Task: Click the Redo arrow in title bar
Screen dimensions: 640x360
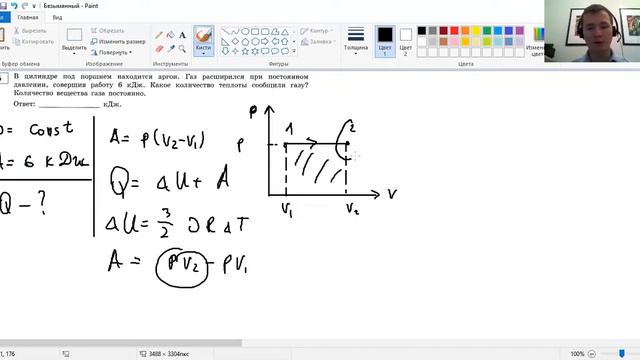Action: 24,6
